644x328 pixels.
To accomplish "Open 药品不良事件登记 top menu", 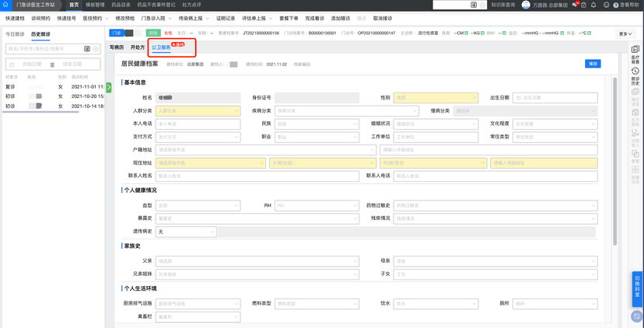I will click(156, 5).
